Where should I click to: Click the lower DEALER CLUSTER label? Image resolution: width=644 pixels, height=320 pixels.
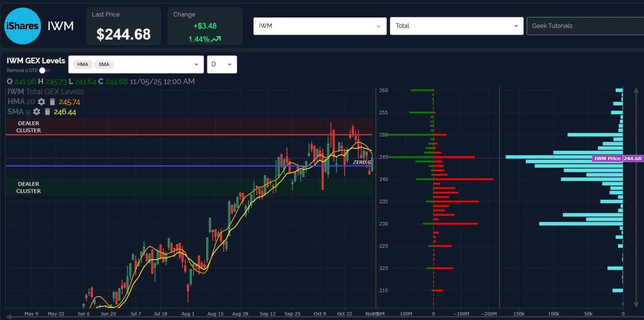point(29,187)
